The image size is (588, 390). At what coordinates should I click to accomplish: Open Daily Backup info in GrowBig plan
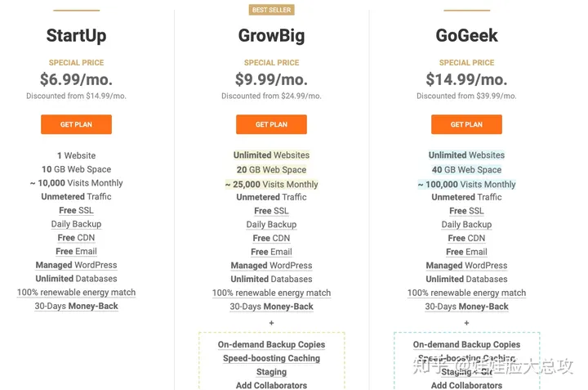tap(271, 225)
